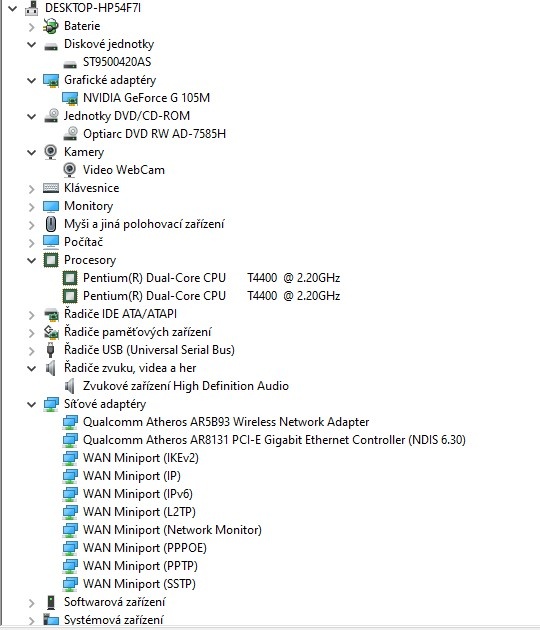This screenshot has width=540, height=630.
Task: Click the camera icon next to Video WebCam
Action: [70, 170]
